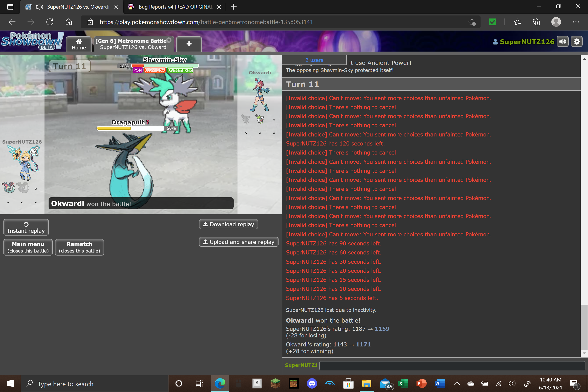Viewport: 588px width, 392px height.
Task: Open Showdown sound volume settings
Action: 562,41
